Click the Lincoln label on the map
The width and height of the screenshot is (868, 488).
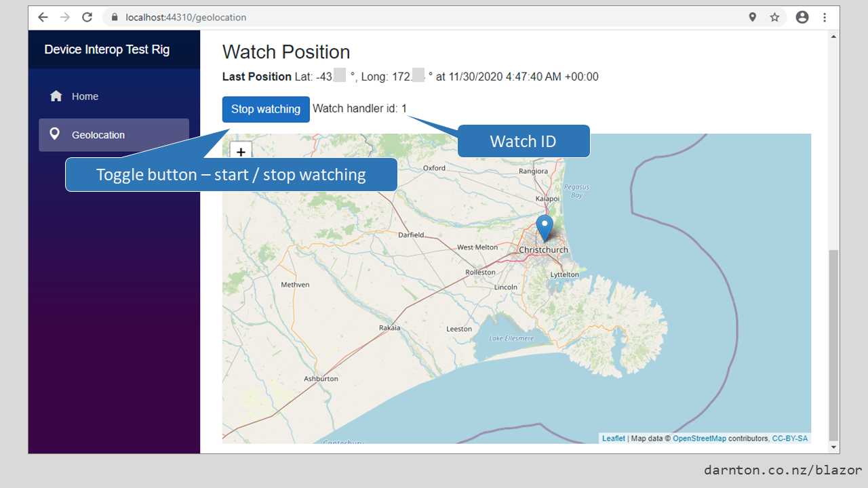click(506, 287)
